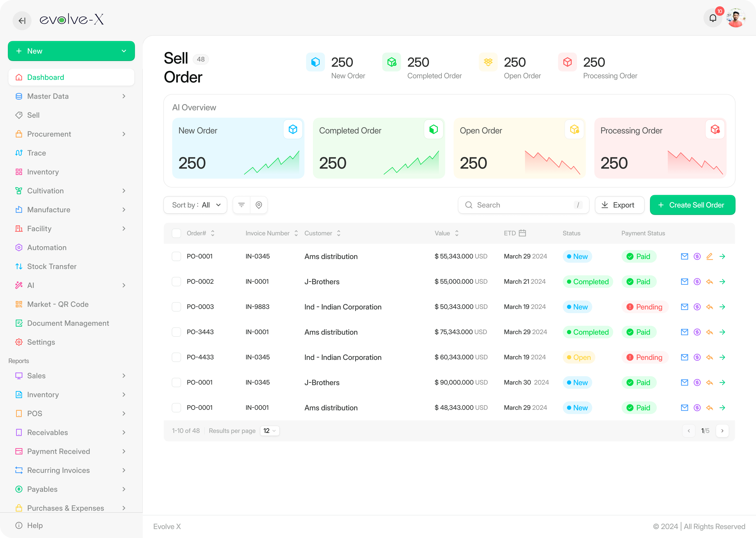
Task: Click the Export button
Action: pos(619,205)
